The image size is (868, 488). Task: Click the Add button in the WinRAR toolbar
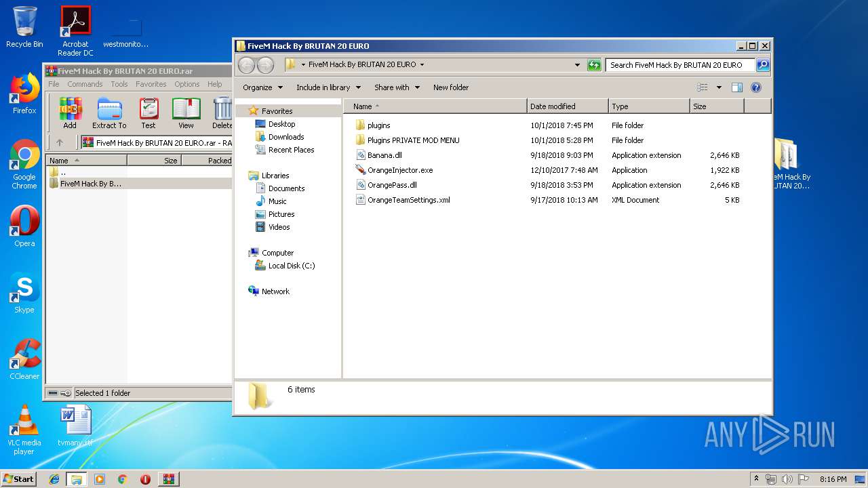tap(70, 113)
